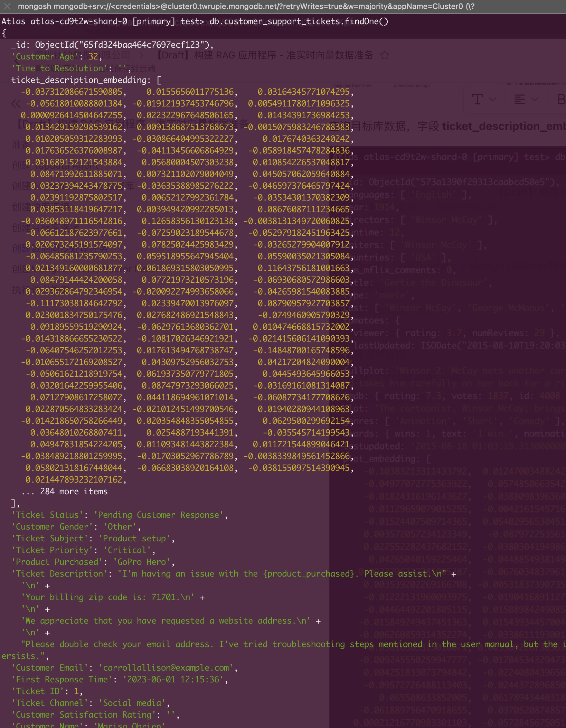This screenshot has height=728, width=566.
Task: Select the 'Social media' ticket channel value
Action: [x=132, y=703]
